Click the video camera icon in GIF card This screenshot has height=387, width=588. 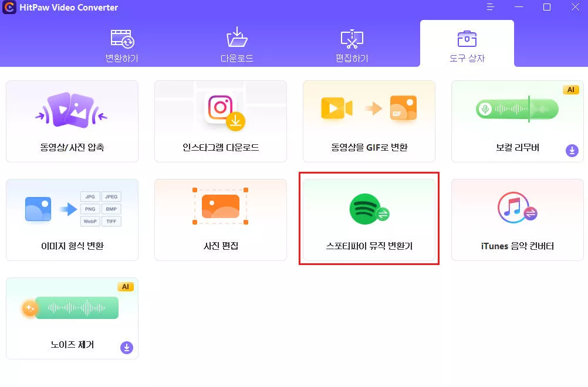click(x=337, y=108)
